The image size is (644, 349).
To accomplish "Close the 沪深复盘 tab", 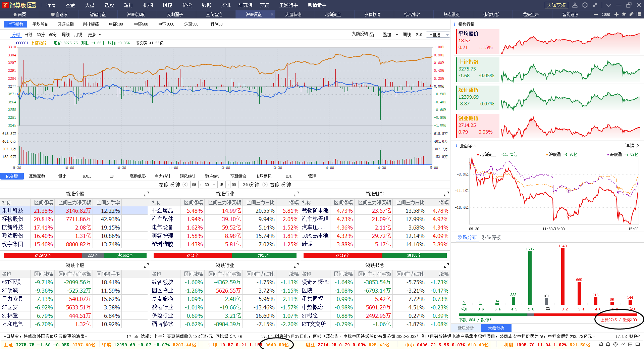I will [x=272, y=14].
